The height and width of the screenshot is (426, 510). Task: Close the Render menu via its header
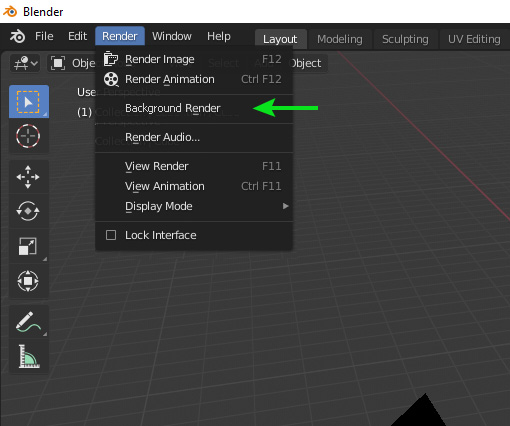(120, 36)
